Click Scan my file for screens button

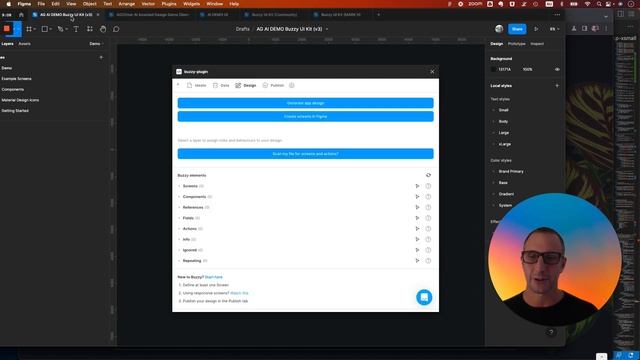[x=305, y=154]
